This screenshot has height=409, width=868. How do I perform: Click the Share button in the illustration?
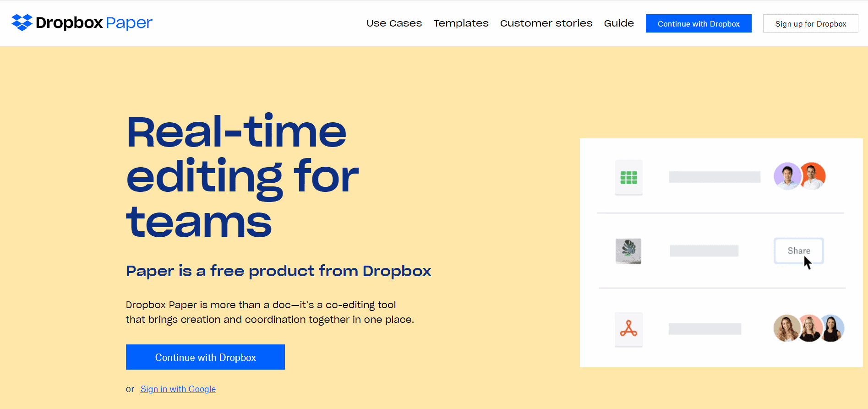tap(799, 251)
